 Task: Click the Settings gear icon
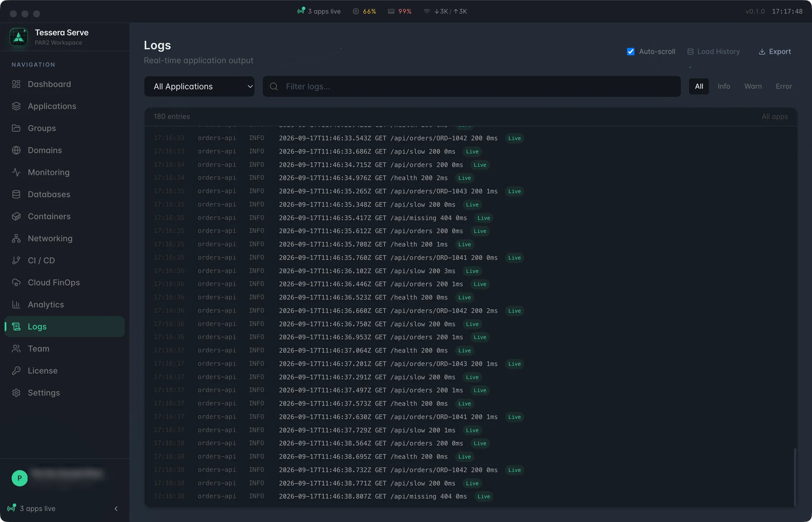pyautogui.click(x=16, y=393)
